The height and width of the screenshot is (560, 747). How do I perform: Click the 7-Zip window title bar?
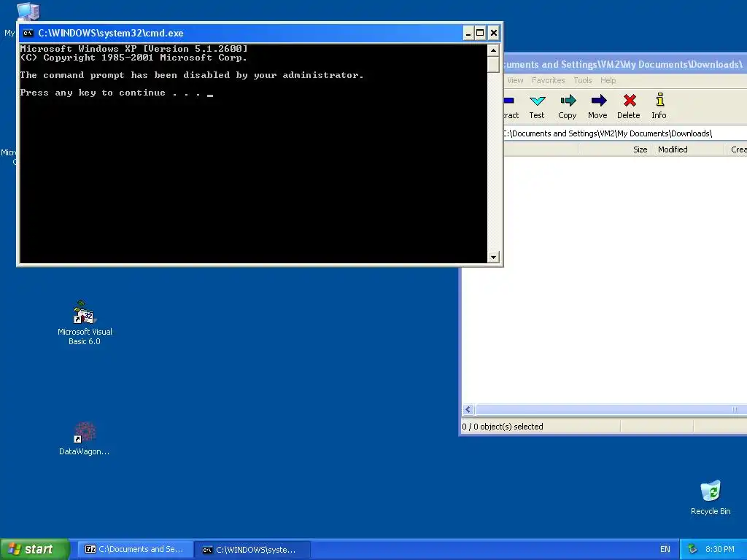pyautogui.click(x=625, y=64)
